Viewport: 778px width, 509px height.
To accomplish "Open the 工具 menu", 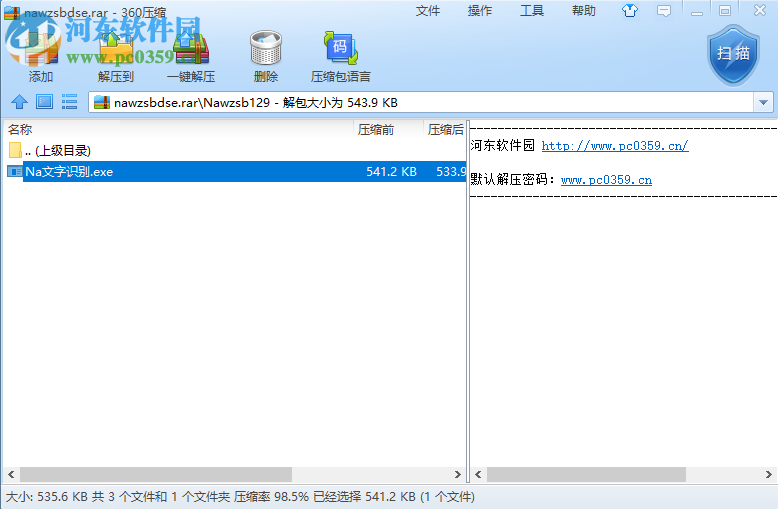I will pos(531,11).
